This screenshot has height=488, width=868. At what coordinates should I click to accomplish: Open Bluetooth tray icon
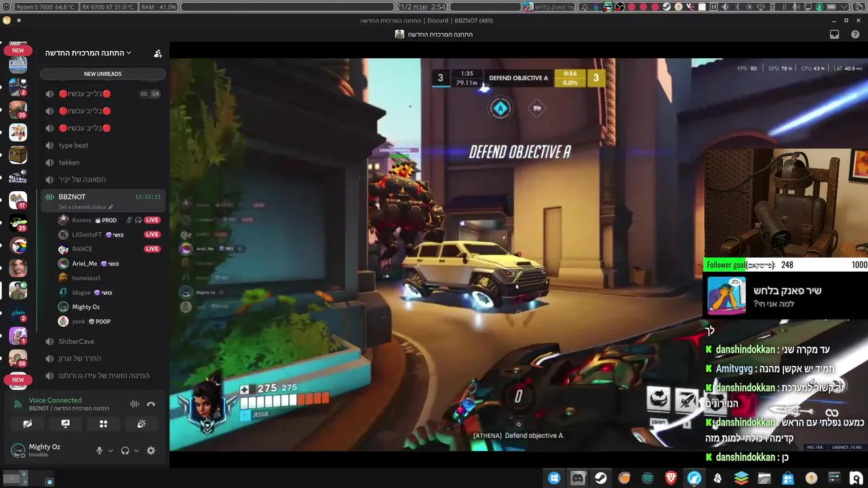(x=737, y=7)
